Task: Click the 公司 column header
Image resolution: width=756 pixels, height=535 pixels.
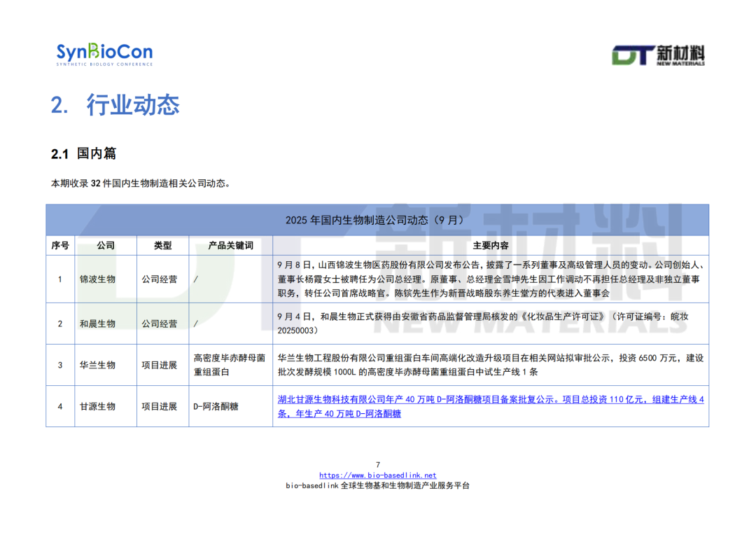Action: coord(106,246)
